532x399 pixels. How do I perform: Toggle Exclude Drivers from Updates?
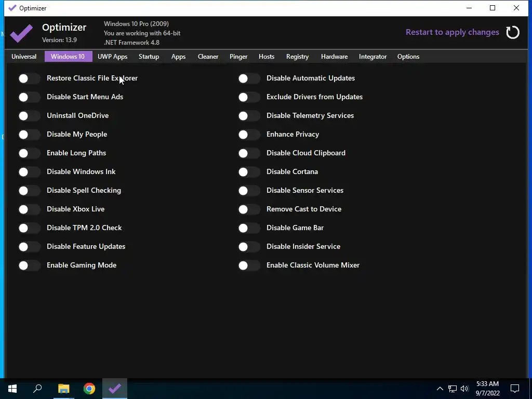(249, 97)
